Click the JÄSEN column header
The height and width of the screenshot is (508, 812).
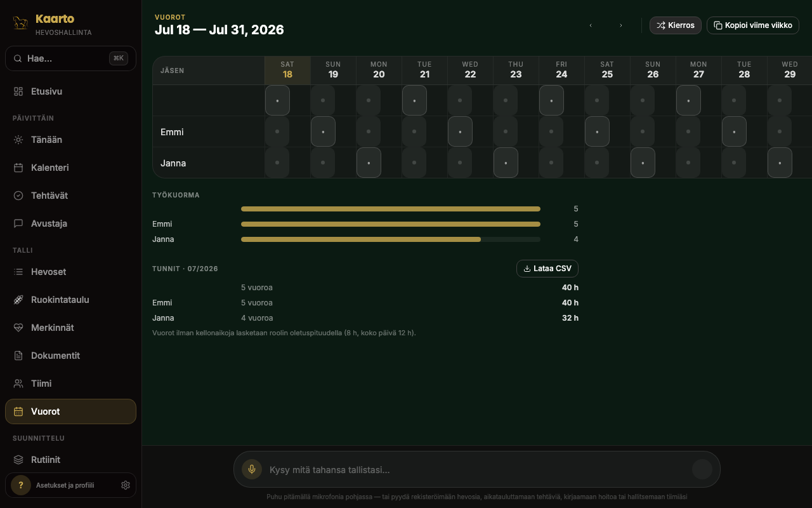tap(173, 70)
